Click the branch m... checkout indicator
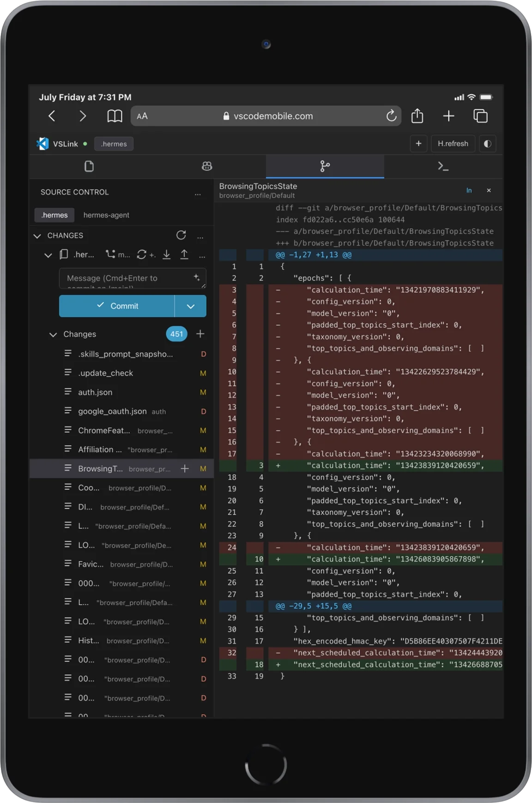 click(x=118, y=255)
